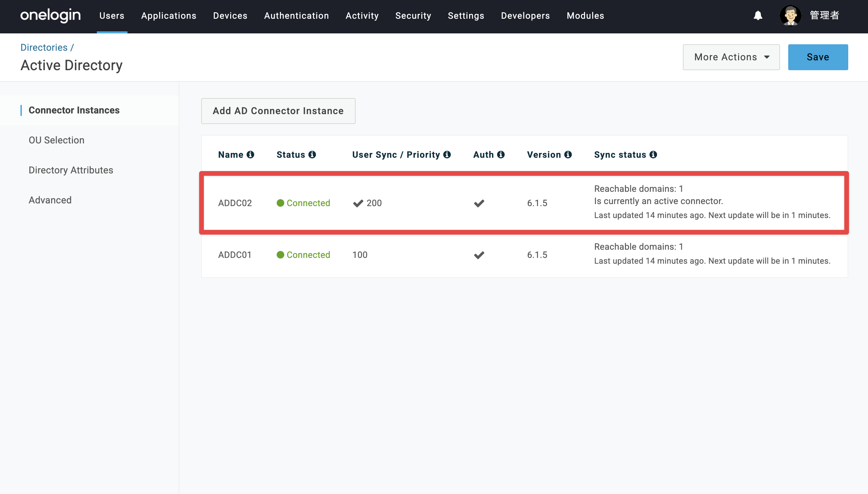Click the User Sync / Priority column header
This screenshot has width=868, height=494.
click(x=396, y=155)
